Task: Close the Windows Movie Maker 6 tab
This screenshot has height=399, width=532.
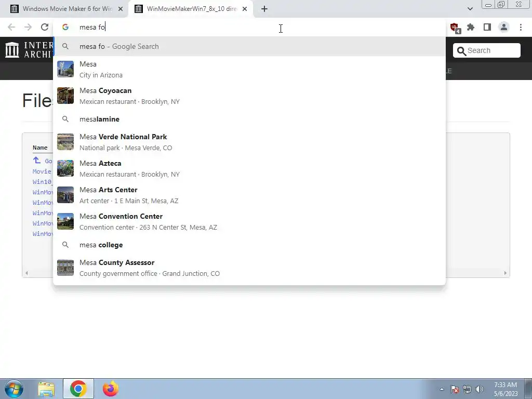Action: (x=121, y=9)
